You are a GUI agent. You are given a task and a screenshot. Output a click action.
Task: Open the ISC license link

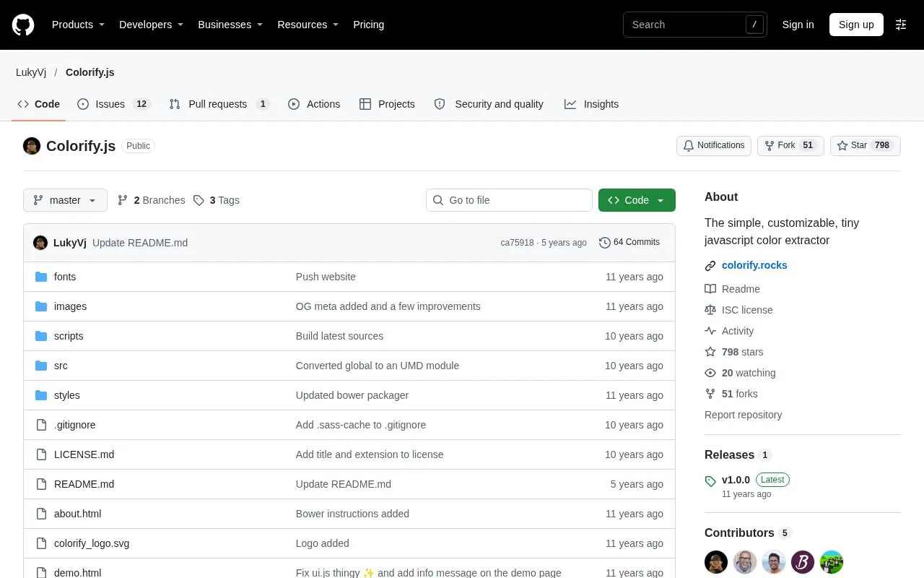[x=739, y=310]
